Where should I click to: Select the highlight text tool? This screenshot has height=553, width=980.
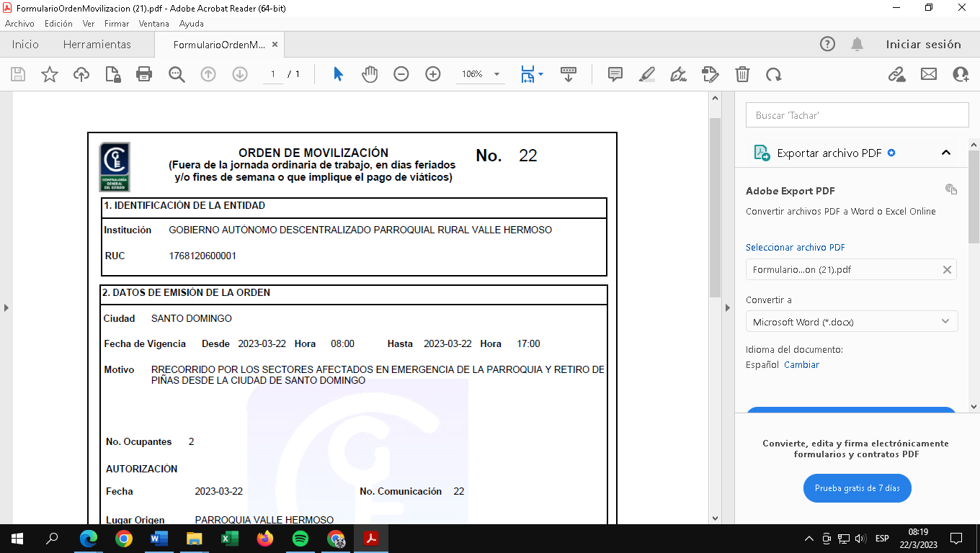click(x=646, y=74)
